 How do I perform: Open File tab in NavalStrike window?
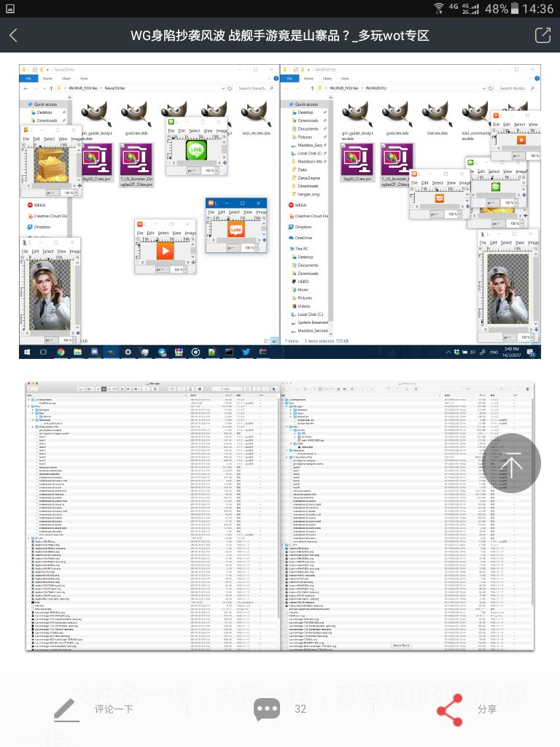coord(28,79)
